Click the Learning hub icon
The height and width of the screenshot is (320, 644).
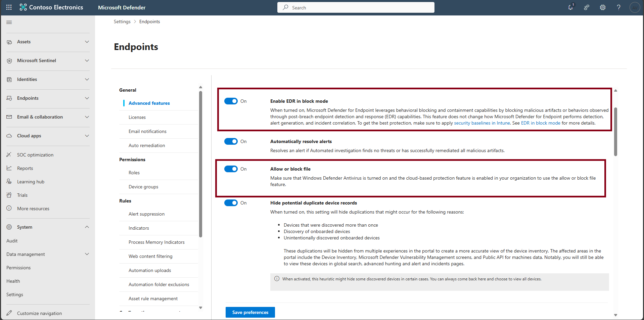click(x=9, y=182)
